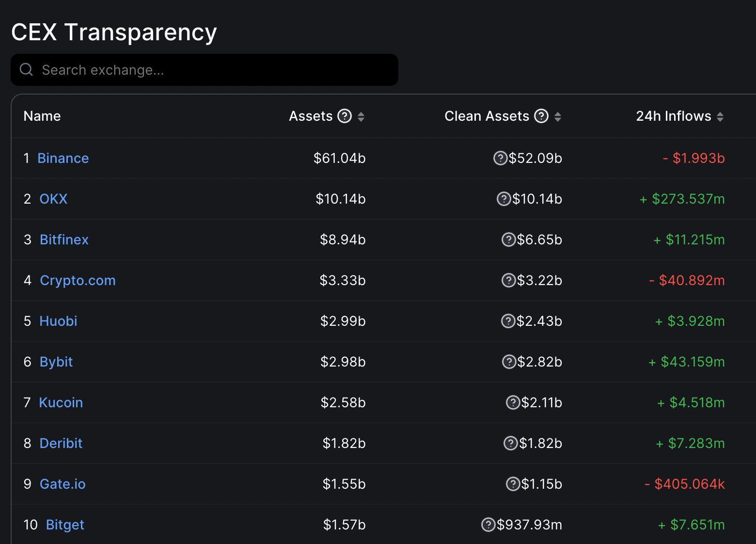The image size is (756, 544).
Task: Select Crypto.com assets value $3.33b
Action: 343,280
